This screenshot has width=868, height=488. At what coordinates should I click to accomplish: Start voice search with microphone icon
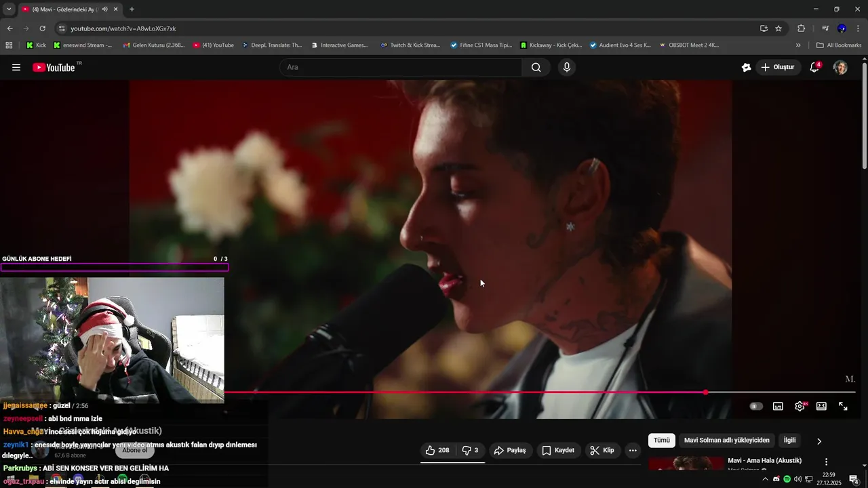566,67
